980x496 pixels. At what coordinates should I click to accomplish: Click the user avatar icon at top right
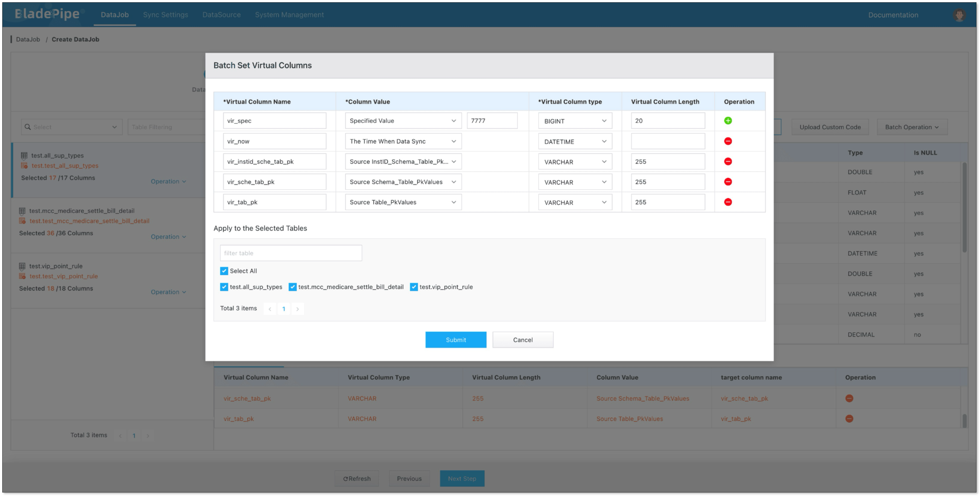point(959,15)
